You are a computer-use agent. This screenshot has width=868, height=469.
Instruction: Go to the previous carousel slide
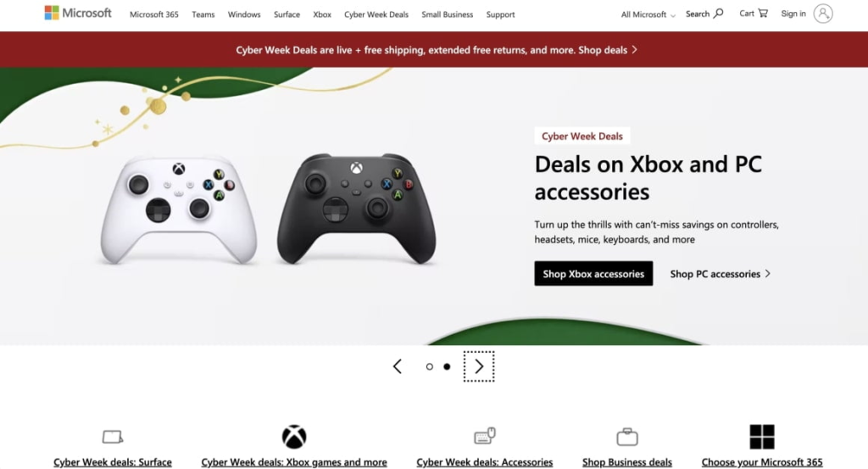pyautogui.click(x=398, y=366)
